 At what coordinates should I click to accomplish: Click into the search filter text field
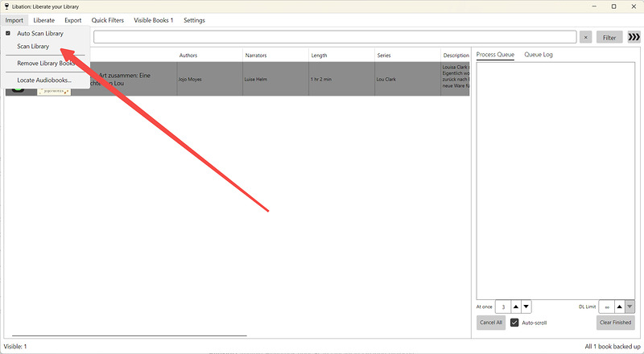[x=335, y=37]
